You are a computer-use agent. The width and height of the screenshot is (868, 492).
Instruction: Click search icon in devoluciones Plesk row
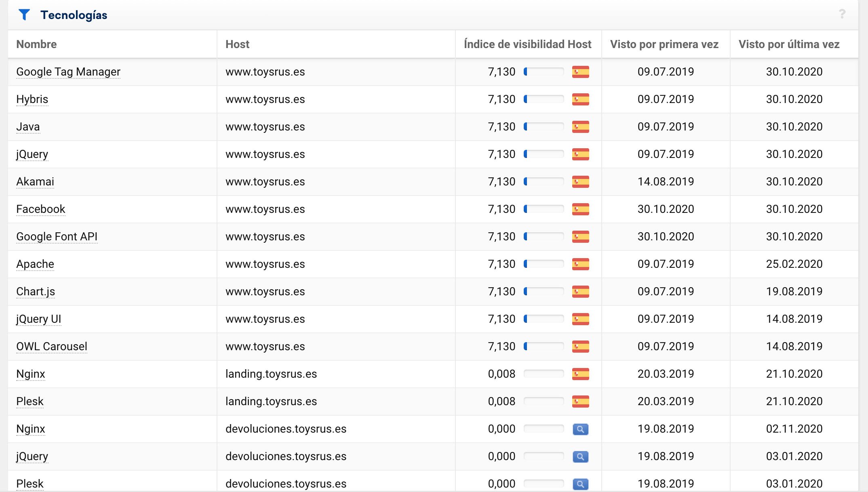coord(580,484)
